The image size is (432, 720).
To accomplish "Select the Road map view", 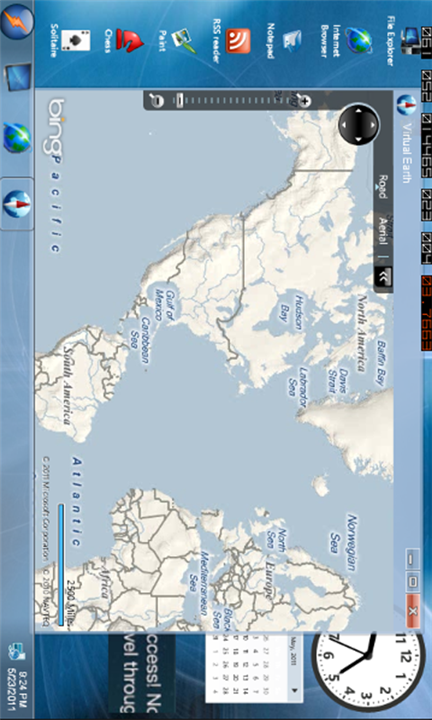I will (x=381, y=186).
